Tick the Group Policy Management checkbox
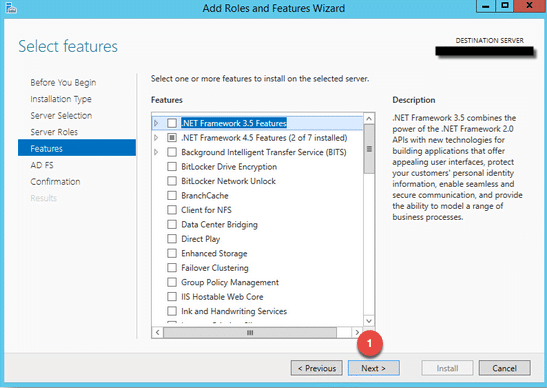 click(172, 282)
